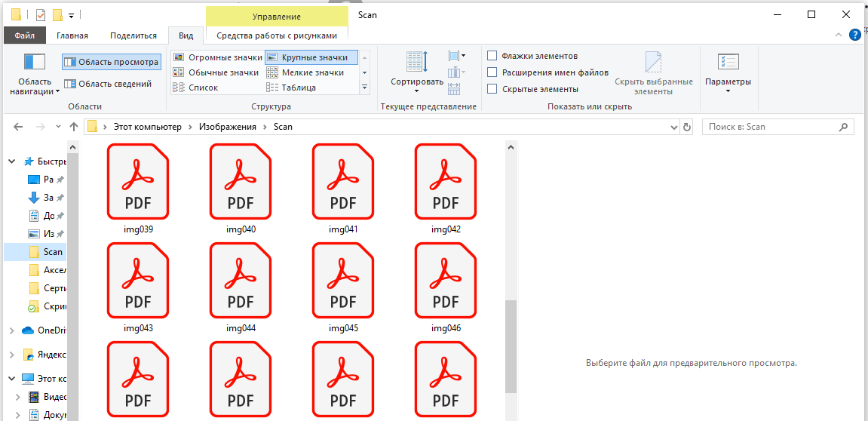Viewport: 868px width, 421px height.
Task: Toggle Область просмотра preview pane
Action: click(112, 62)
